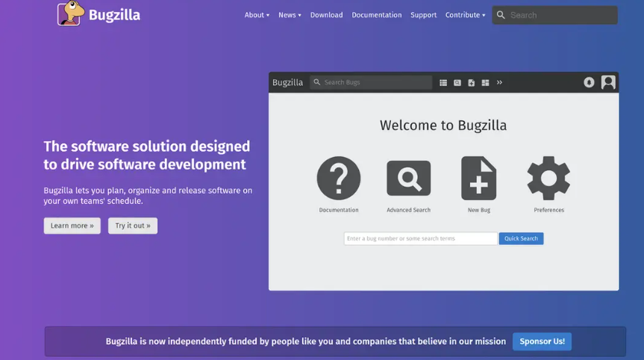Screen dimensions: 644x360
Task: Focus the Search Bugs field
Action: pos(371,82)
